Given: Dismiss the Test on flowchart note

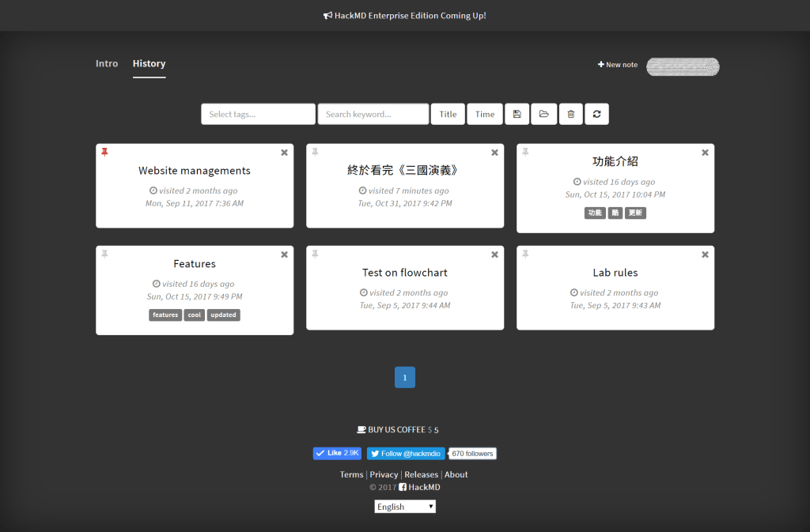Looking at the screenshot, I should pos(494,255).
